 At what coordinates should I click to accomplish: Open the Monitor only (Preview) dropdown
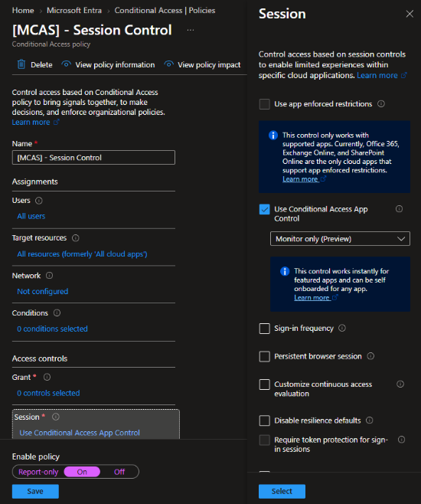coord(340,239)
